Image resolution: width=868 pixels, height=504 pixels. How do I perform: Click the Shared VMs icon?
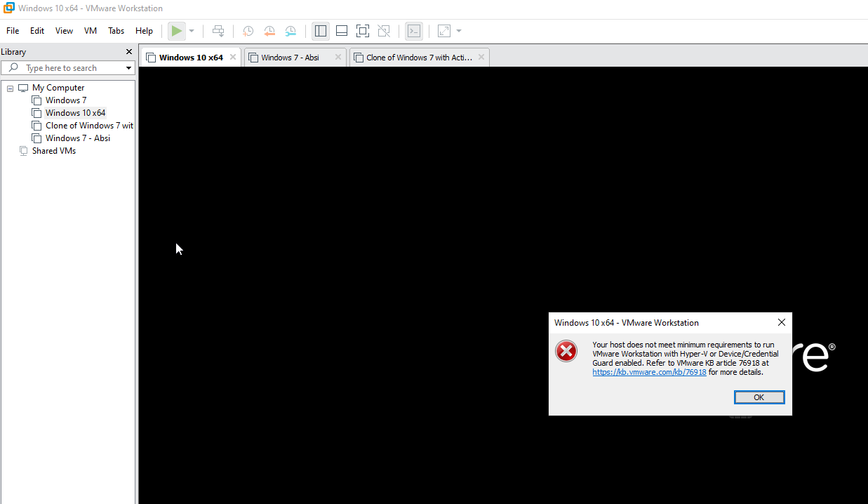click(23, 151)
